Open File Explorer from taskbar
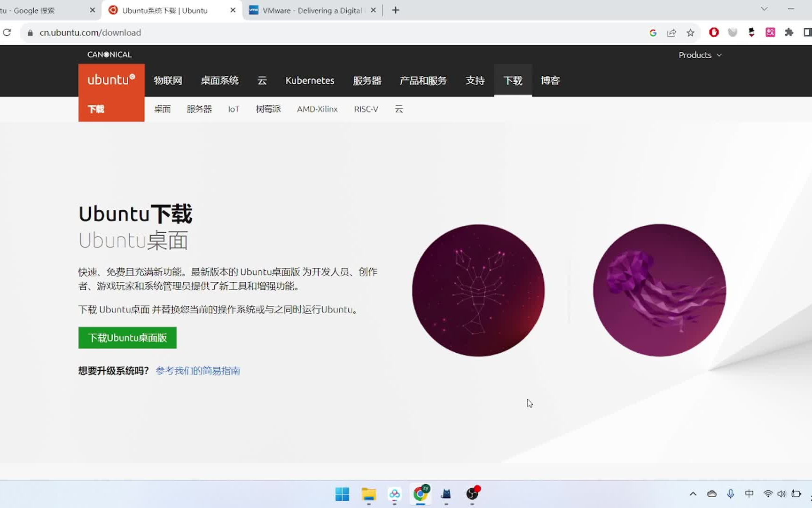Image resolution: width=812 pixels, height=508 pixels. click(x=368, y=494)
